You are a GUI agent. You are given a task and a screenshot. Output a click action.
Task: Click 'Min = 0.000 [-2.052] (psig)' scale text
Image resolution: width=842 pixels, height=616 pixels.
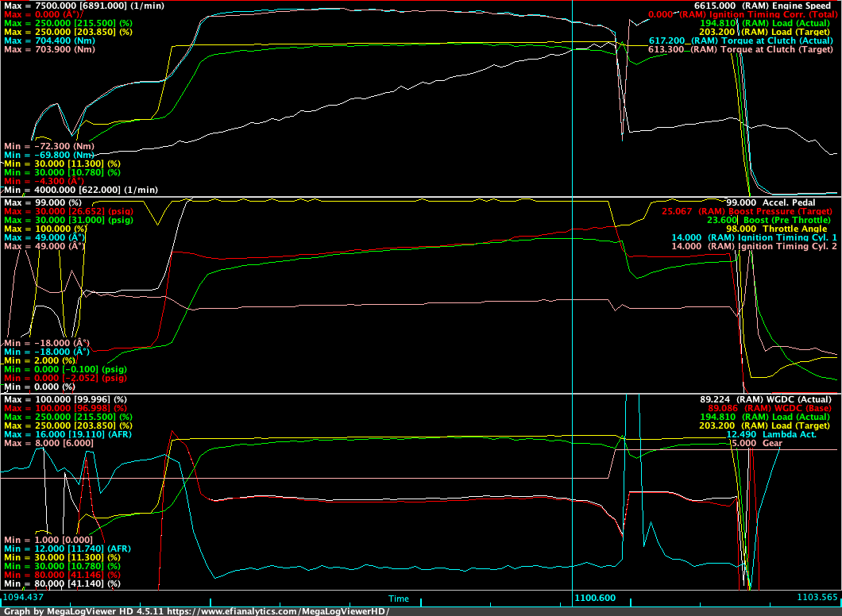click(65, 379)
